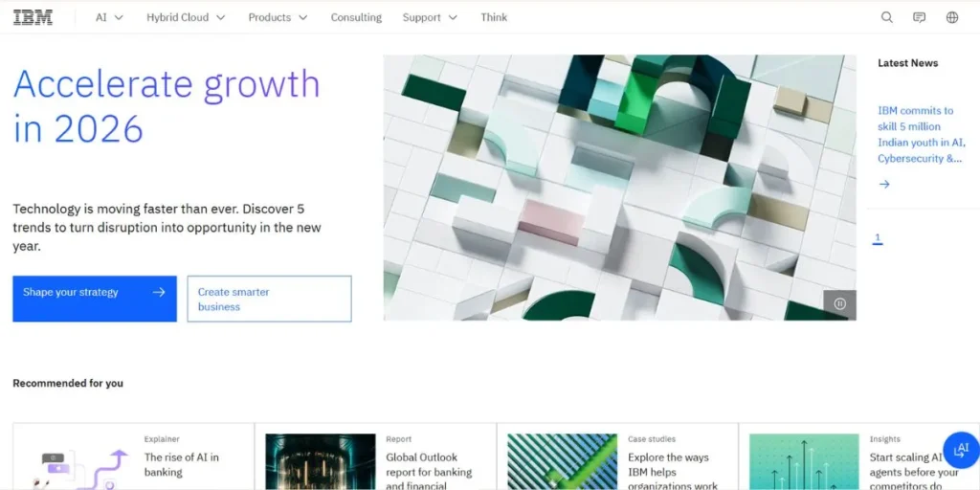The image size is (980, 490).
Task: Click Create smarter business button
Action: click(x=269, y=299)
